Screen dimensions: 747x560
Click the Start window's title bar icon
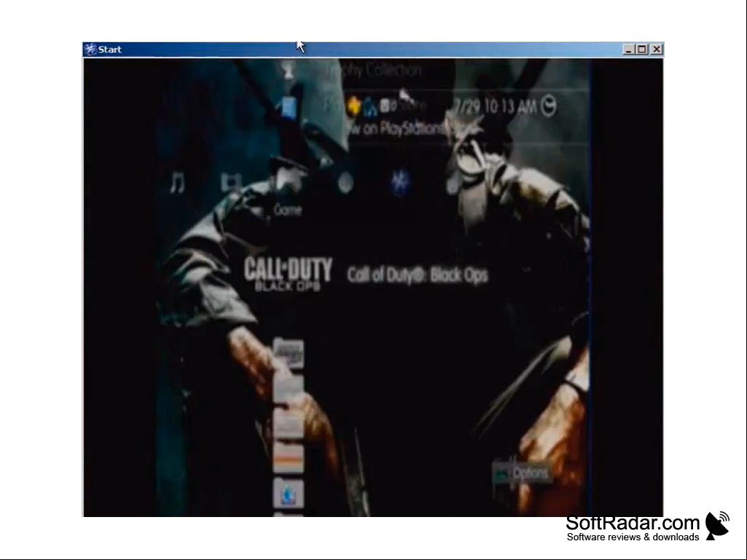(x=90, y=49)
